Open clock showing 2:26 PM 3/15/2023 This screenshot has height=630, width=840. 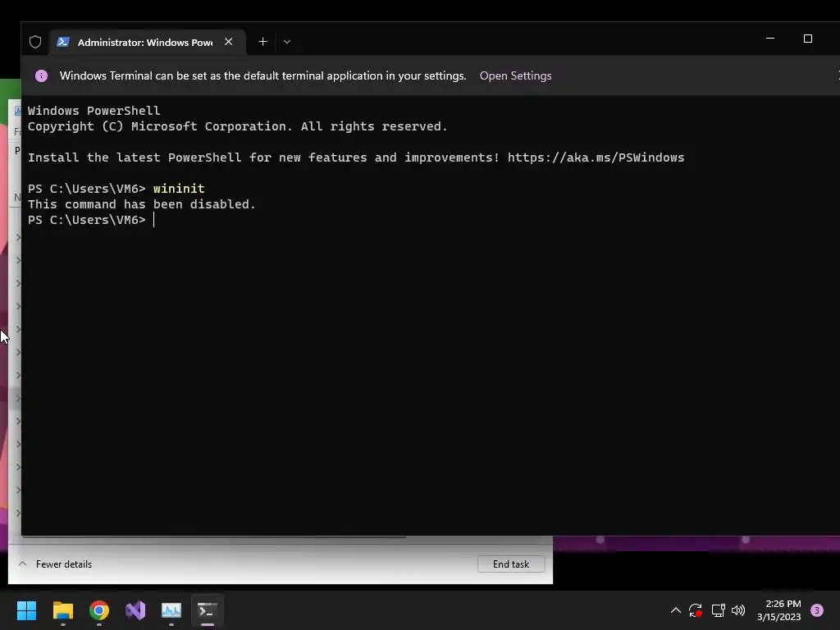click(779, 610)
